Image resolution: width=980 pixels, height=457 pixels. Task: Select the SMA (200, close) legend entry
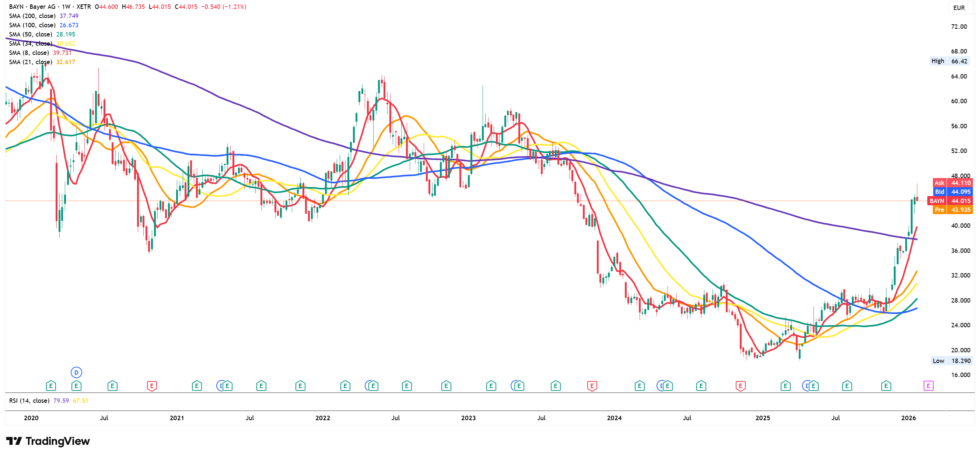[32, 16]
